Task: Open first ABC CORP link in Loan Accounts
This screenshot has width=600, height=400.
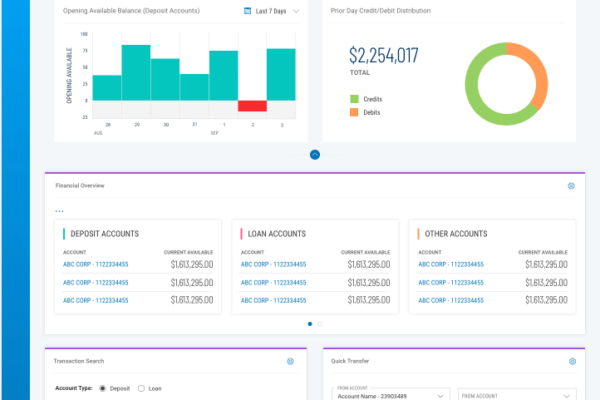Action: pos(273,264)
